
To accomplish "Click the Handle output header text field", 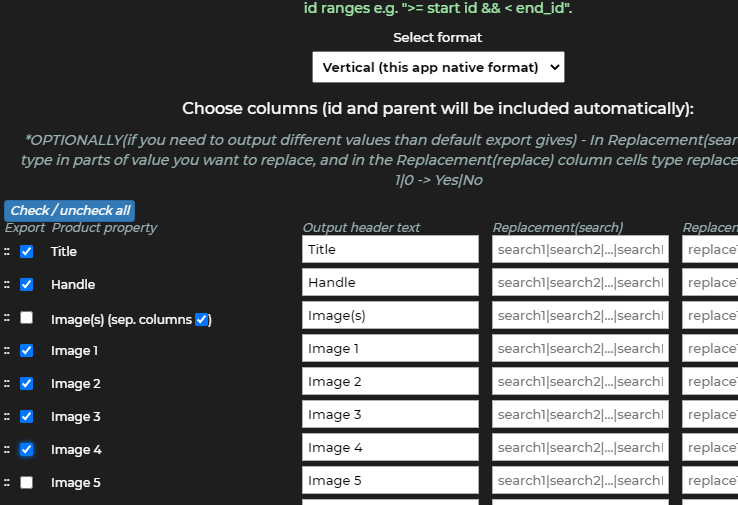I will point(390,282).
